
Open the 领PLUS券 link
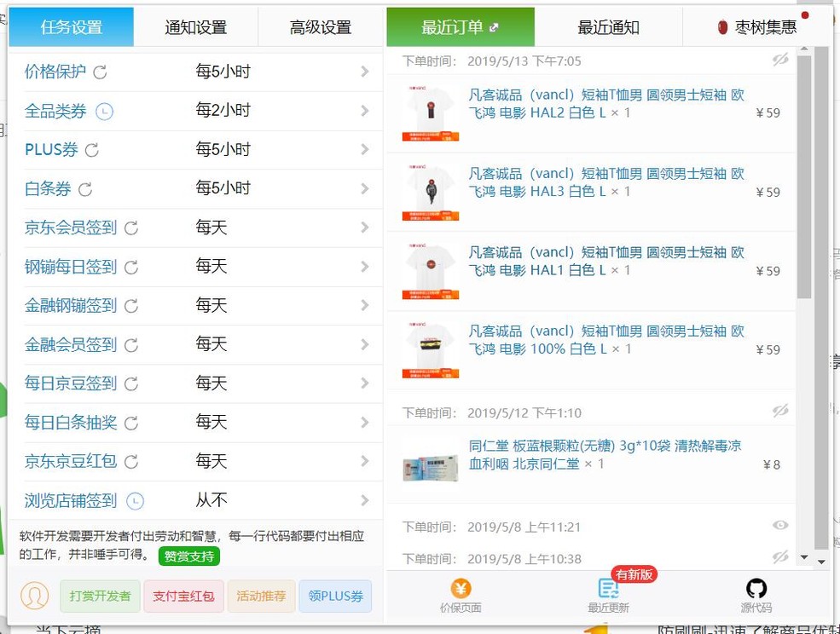pyautogui.click(x=335, y=597)
